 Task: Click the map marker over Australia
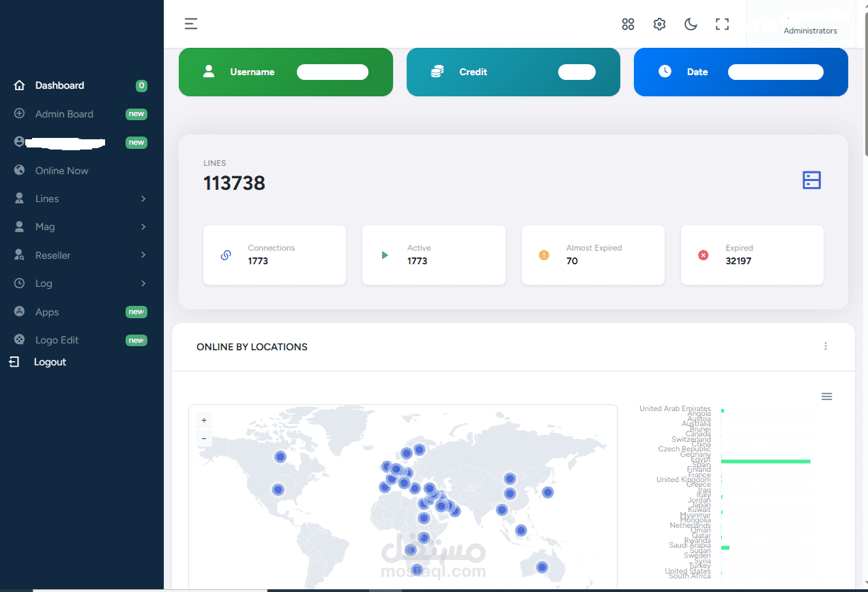point(542,567)
